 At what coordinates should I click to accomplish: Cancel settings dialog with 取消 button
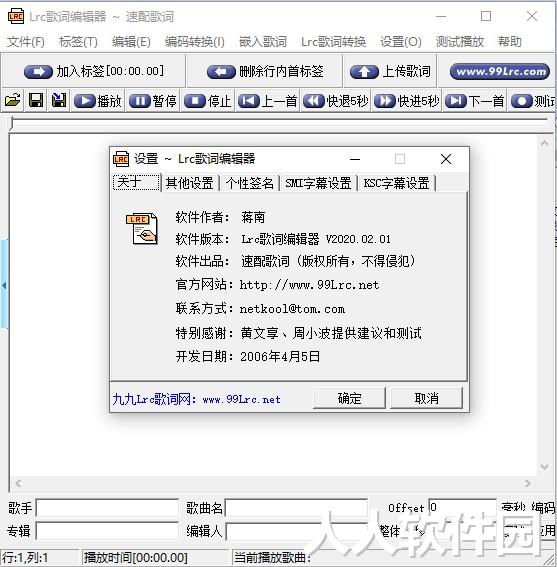pos(426,398)
